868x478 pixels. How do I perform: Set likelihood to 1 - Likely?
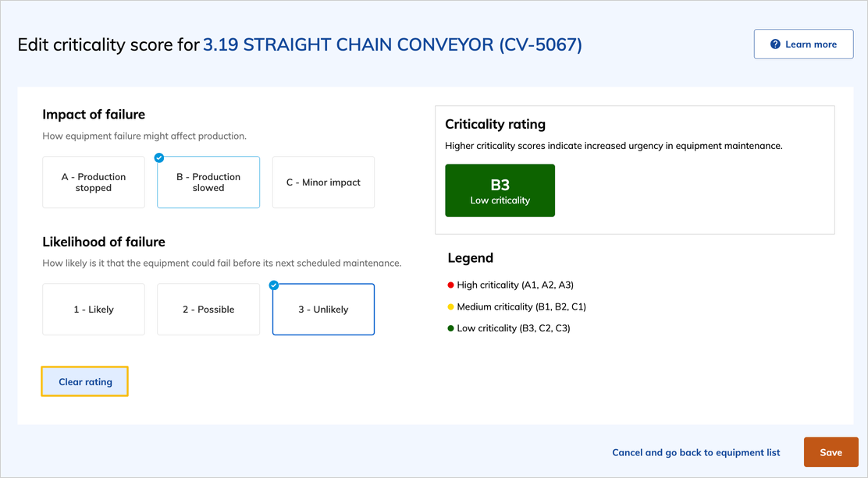pos(94,310)
